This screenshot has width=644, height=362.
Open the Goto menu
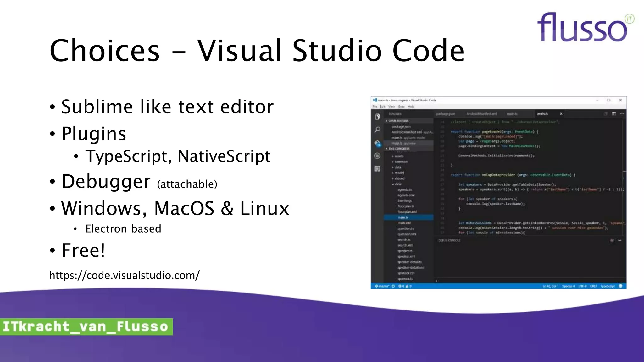401,107
